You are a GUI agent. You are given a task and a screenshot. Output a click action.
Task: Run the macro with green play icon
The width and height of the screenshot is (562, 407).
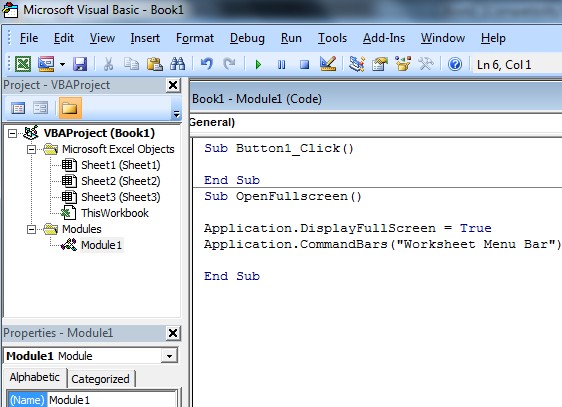(x=258, y=65)
